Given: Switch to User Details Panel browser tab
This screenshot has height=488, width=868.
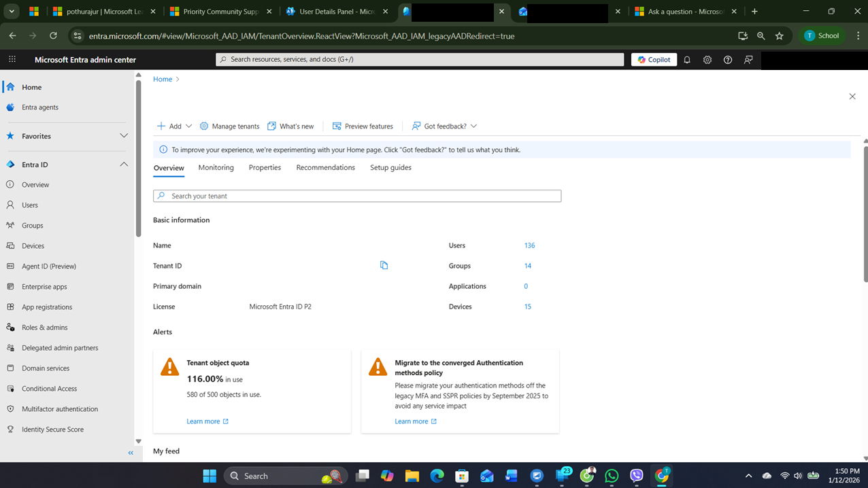Looking at the screenshot, I should (338, 12).
